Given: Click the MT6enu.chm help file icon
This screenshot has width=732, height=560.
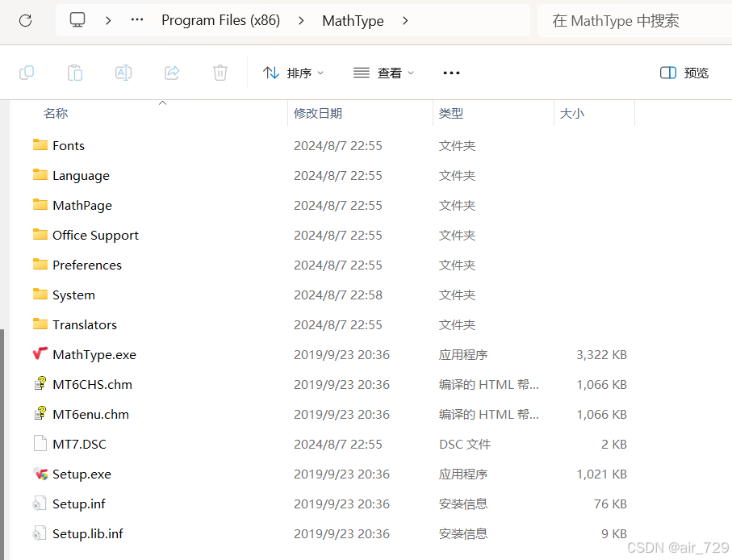Looking at the screenshot, I should (x=40, y=413).
